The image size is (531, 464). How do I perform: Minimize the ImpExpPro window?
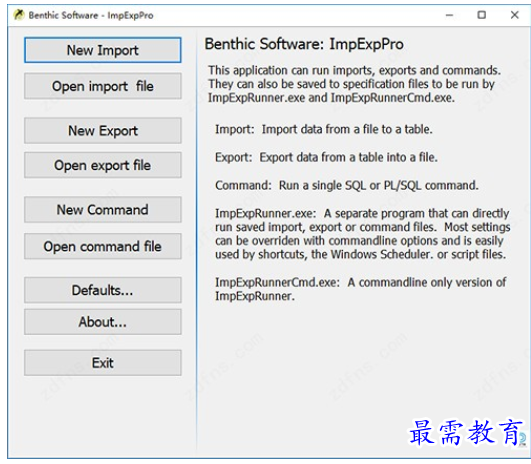pos(449,15)
